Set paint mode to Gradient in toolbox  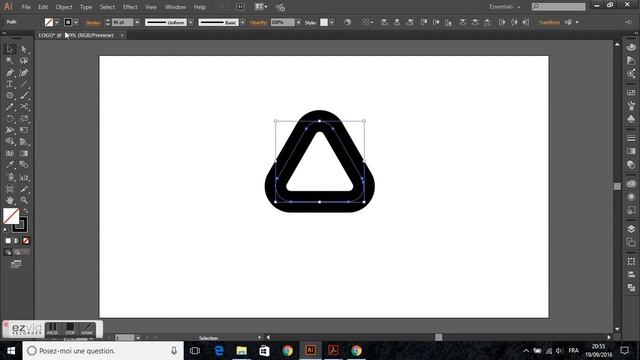coord(17,241)
